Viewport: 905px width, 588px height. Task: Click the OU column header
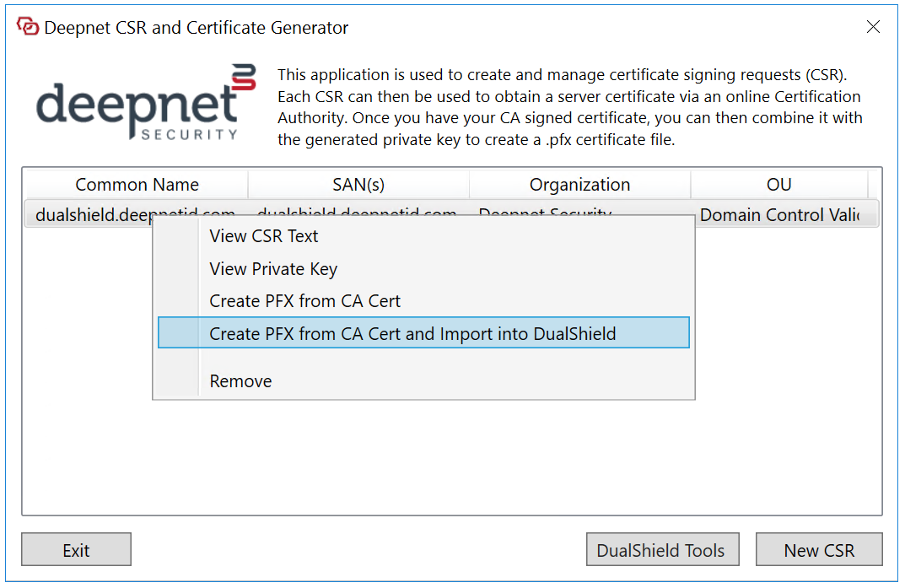point(778,185)
